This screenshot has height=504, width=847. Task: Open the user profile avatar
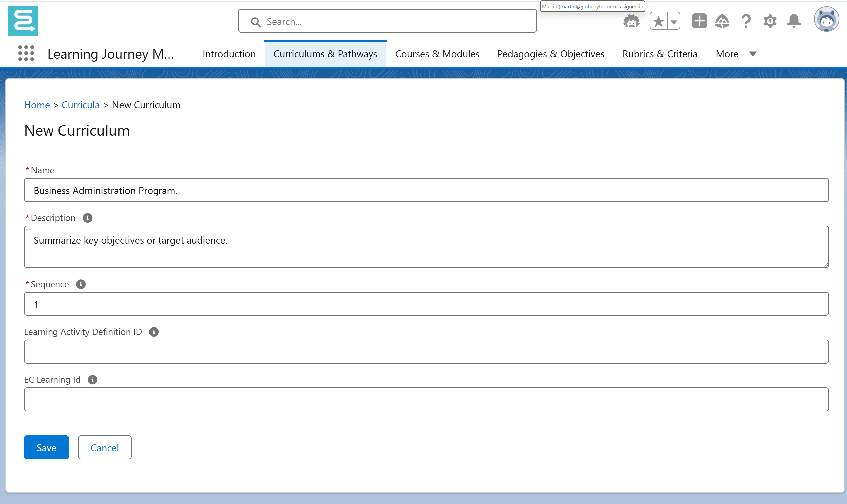(x=826, y=20)
